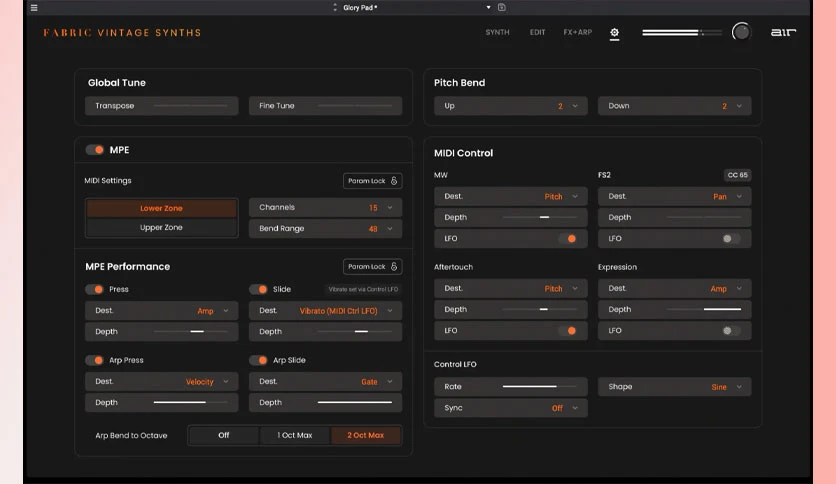Image resolution: width=836 pixels, height=484 pixels.
Task: Toggle the Arp Press switch
Action: [95, 360]
